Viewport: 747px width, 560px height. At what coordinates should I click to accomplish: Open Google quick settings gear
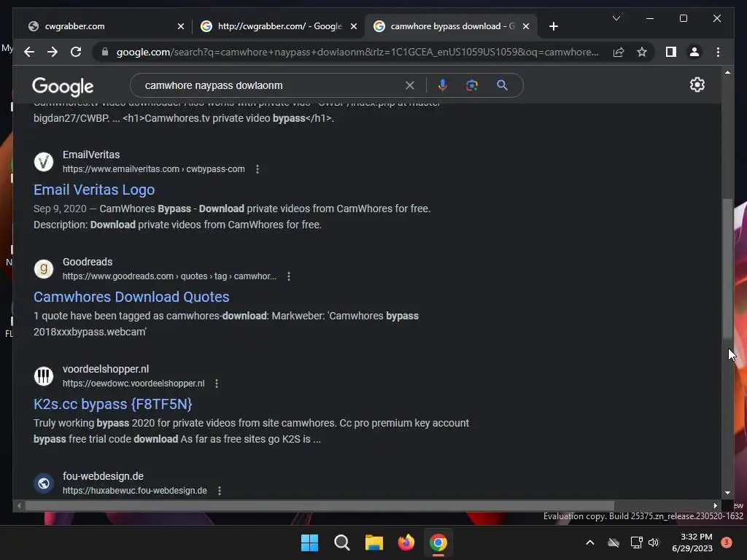pyautogui.click(x=697, y=85)
